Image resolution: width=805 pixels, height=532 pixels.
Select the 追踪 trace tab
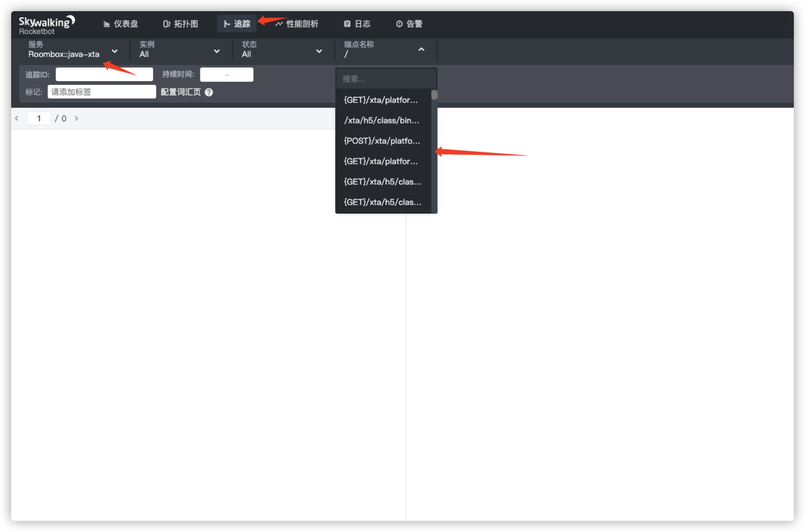pyautogui.click(x=237, y=24)
